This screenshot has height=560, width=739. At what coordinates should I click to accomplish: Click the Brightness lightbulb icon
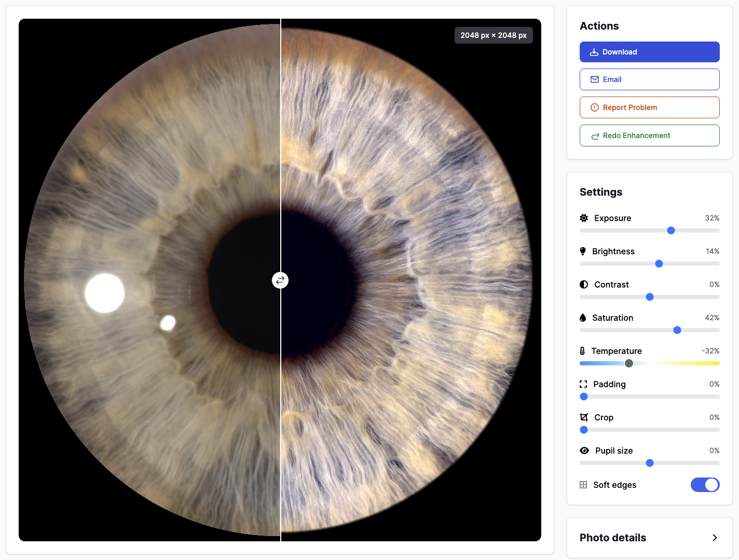[583, 251]
